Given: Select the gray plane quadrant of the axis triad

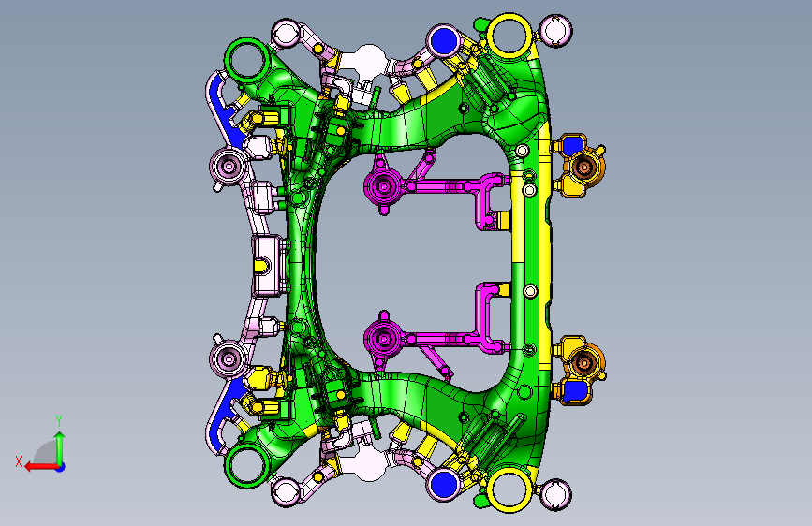Looking at the screenshot, I should tap(45, 452).
